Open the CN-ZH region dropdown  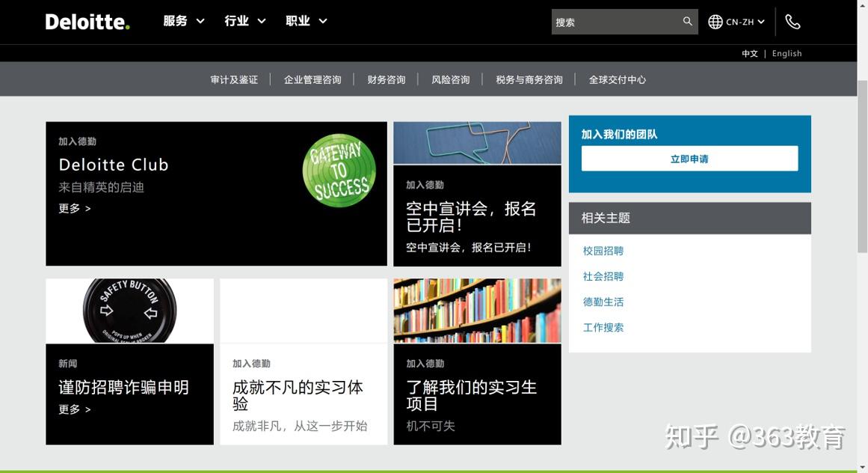coord(745,22)
